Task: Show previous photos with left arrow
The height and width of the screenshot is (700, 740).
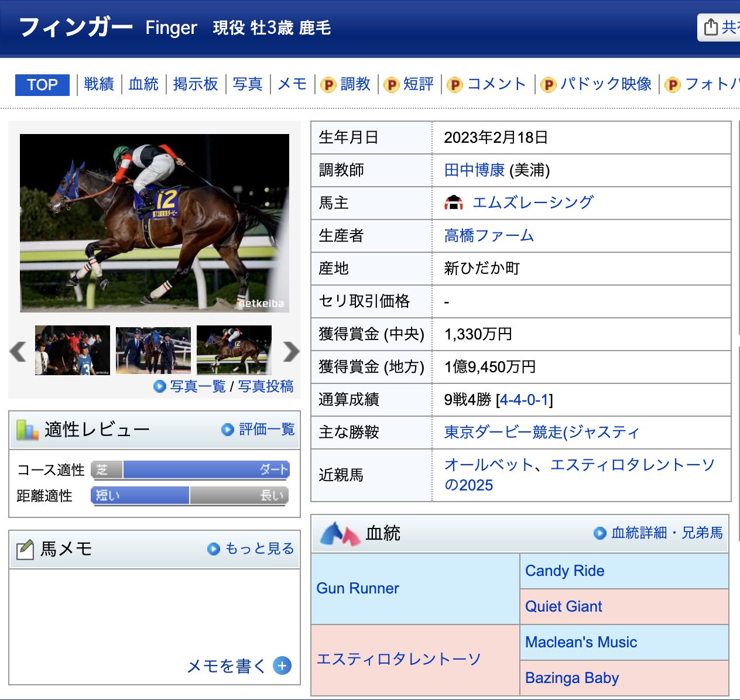Action: pos(18,351)
